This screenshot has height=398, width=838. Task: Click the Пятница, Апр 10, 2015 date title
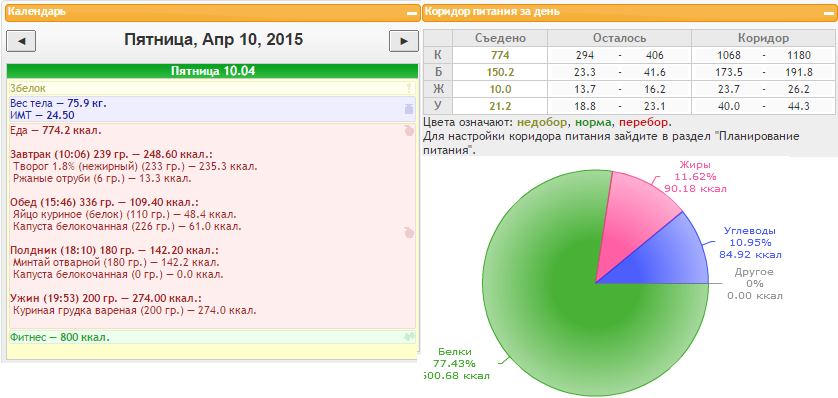[x=213, y=40]
